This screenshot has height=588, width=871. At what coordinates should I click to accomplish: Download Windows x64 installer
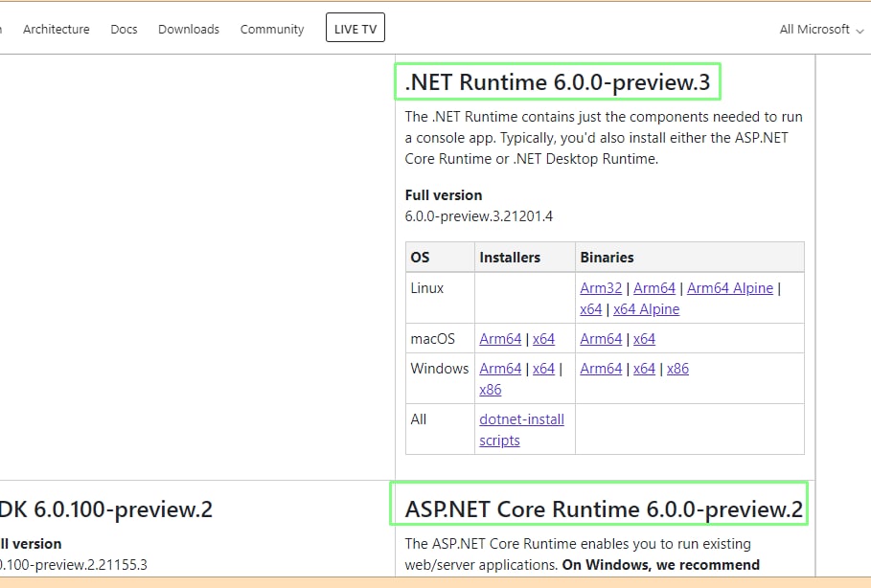[x=544, y=369]
